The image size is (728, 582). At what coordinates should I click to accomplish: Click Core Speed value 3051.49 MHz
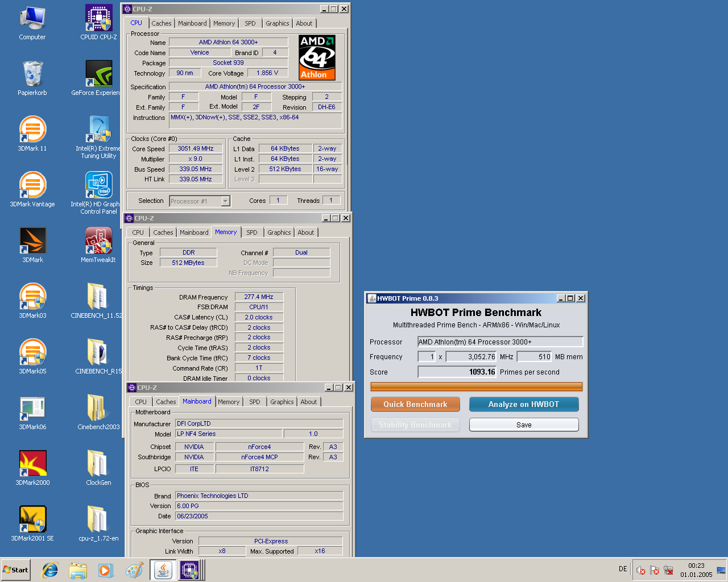click(x=196, y=148)
